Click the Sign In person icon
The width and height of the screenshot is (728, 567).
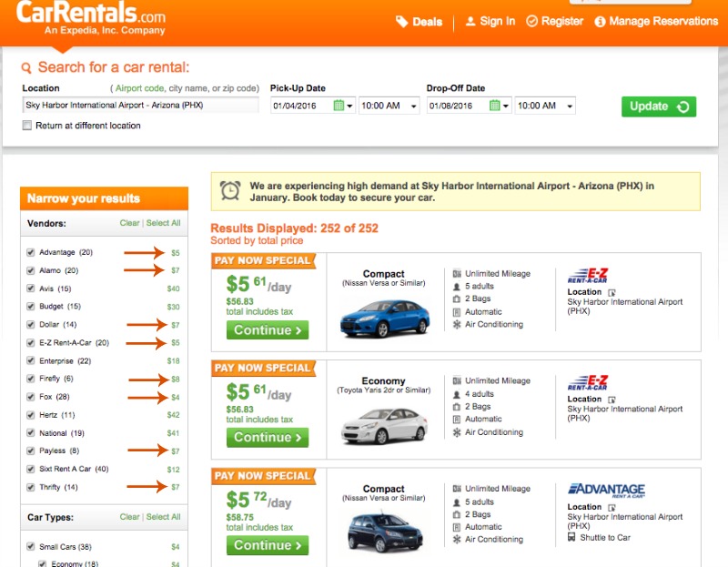(x=470, y=21)
